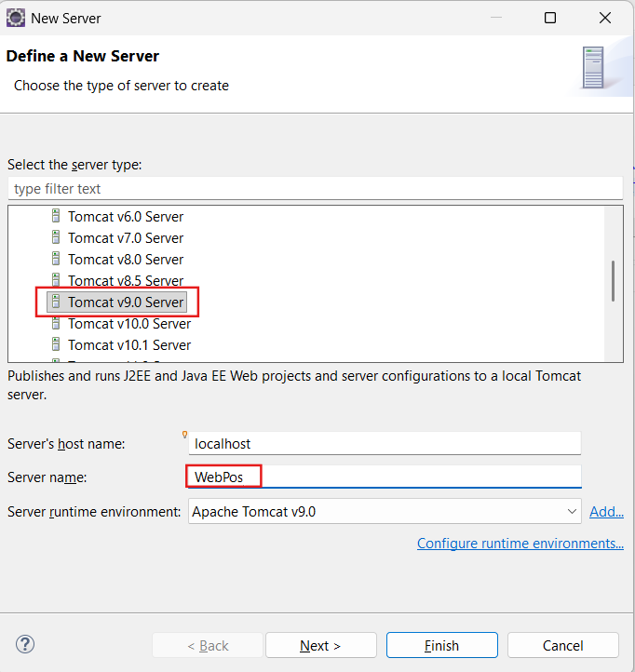
Task: Open Configure runtime environments link
Action: [520, 543]
